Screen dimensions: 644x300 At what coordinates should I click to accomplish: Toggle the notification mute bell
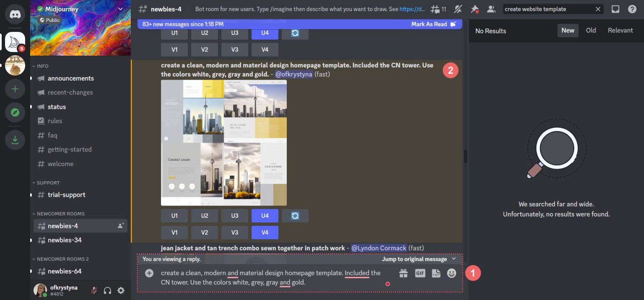point(458,9)
